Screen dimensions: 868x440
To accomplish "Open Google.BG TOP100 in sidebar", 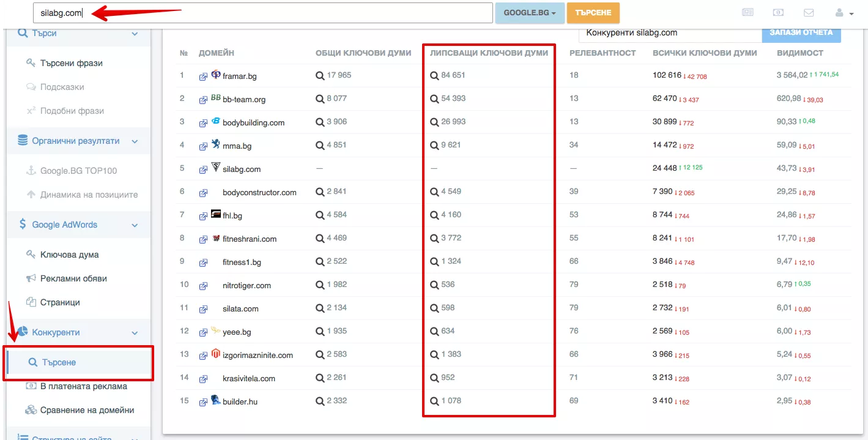I will click(x=78, y=171).
